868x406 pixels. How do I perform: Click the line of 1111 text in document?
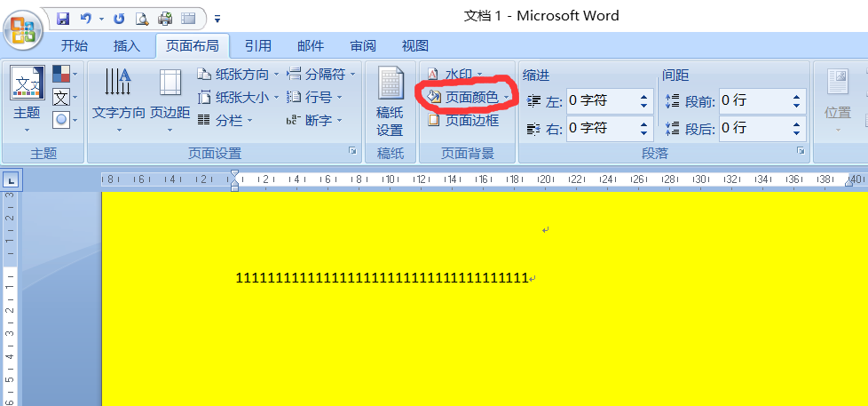(382, 278)
